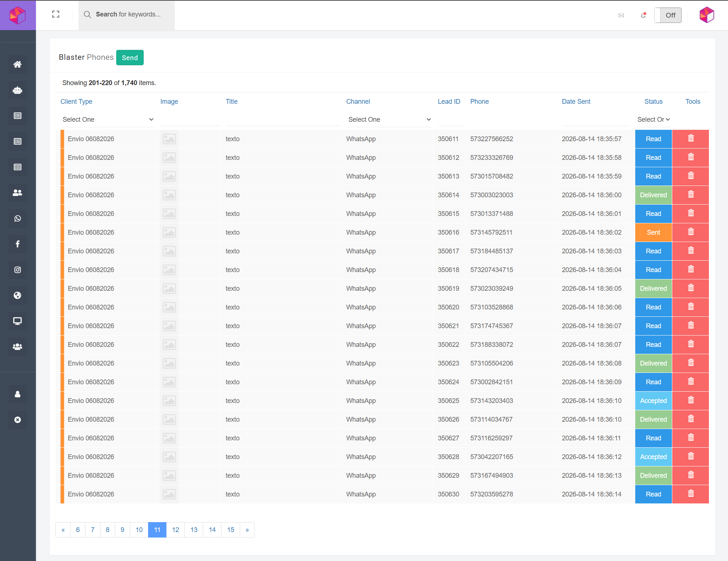Click the orange Sent status for 350616
Screen dimensions: 728x561
tap(653, 232)
